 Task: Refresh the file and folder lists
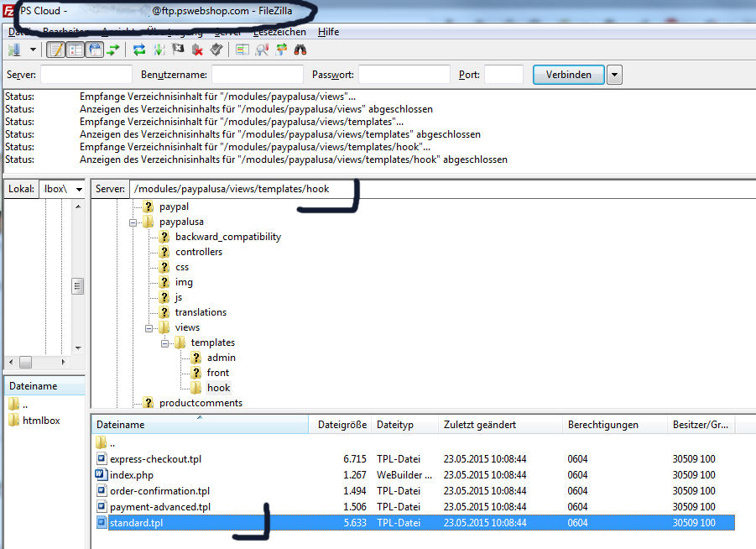(139, 50)
